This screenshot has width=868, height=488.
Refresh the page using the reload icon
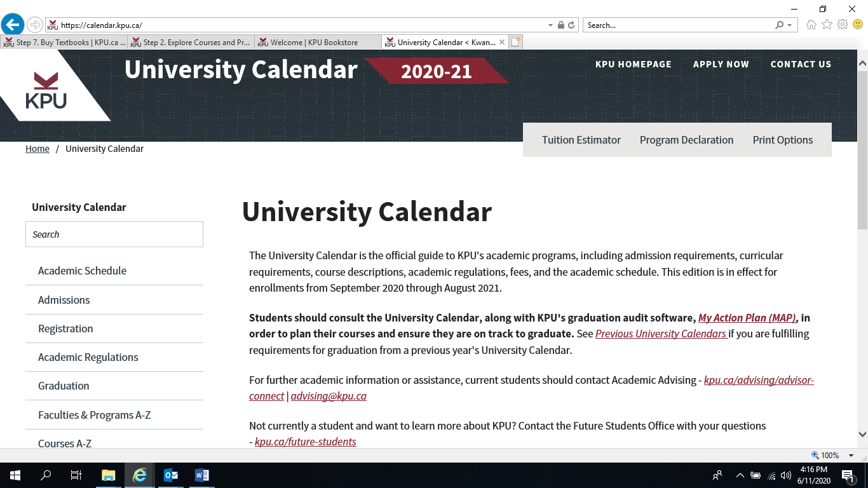pyautogui.click(x=571, y=25)
